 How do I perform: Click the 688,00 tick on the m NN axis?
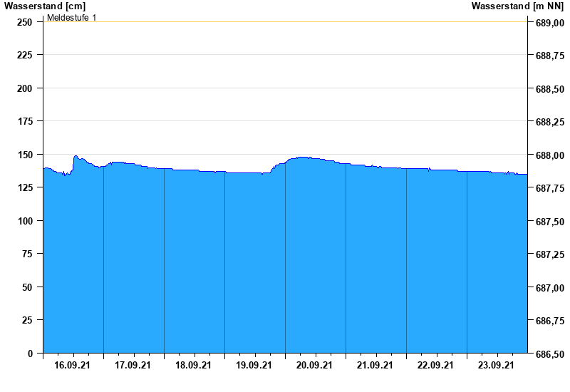coord(549,155)
